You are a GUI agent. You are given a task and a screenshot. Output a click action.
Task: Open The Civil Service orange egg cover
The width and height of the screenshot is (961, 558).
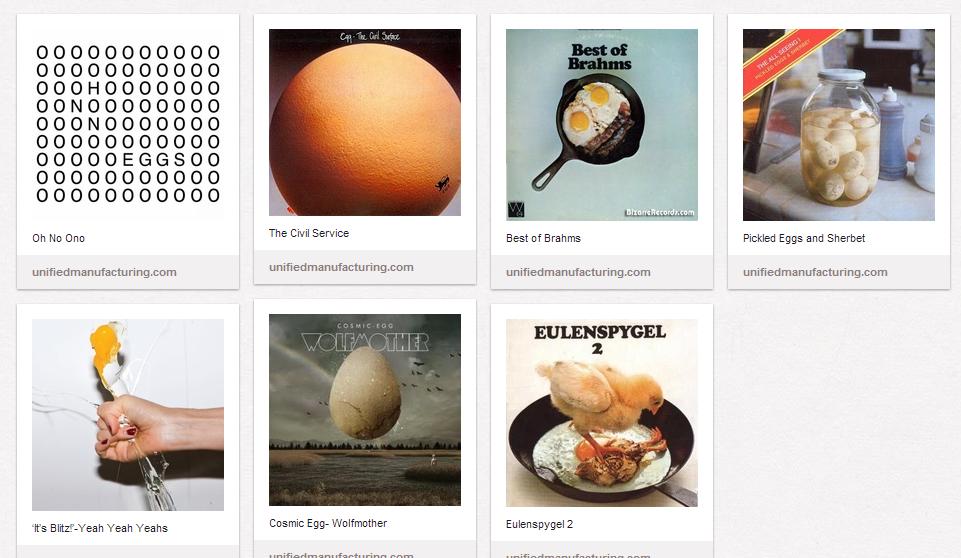(365, 123)
